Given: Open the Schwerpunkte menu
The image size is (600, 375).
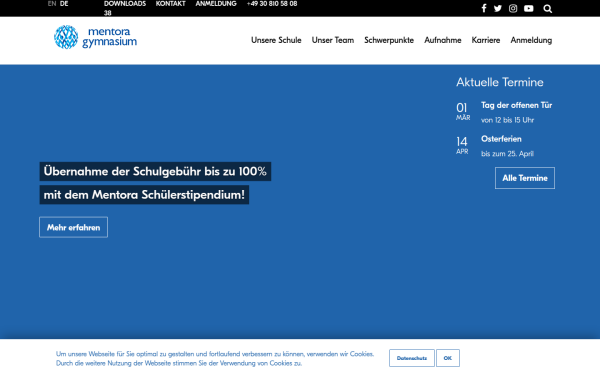Looking at the screenshot, I should (x=389, y=40).
